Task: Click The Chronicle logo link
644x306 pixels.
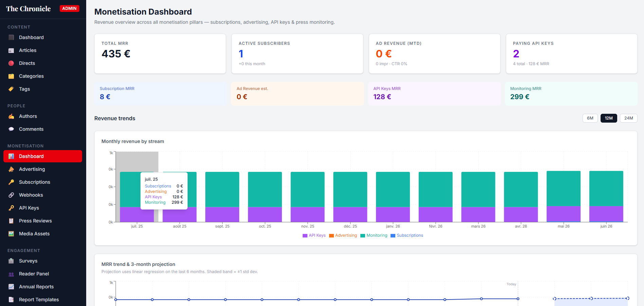Action: (x=29, y=9)
